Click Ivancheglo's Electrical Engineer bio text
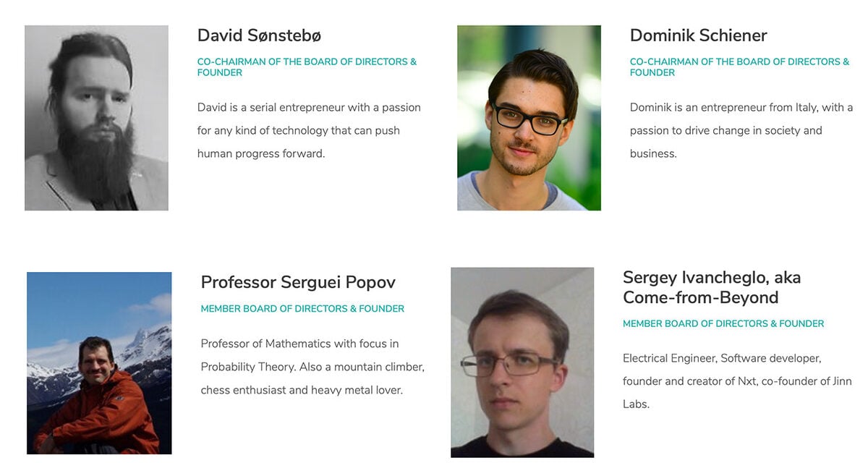The image size is (868, 463). tap(737, 381)
